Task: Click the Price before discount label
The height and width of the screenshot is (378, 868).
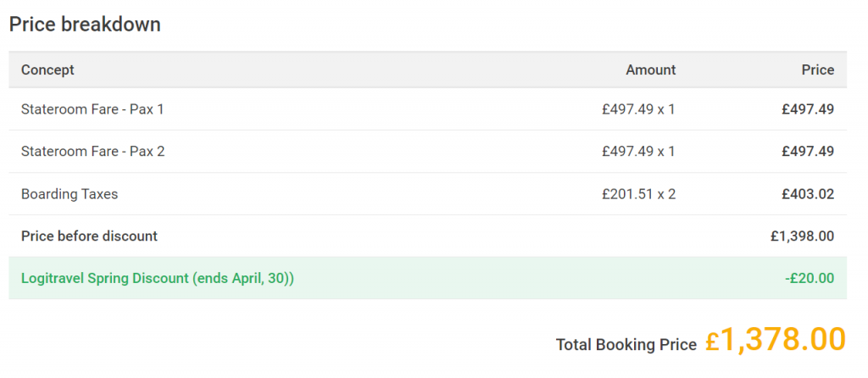Action: coord(89,236)
